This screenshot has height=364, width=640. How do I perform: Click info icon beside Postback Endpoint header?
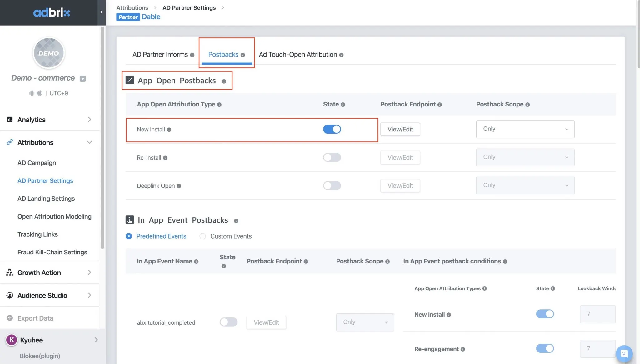pyautogui.click(x=440, y=105)
